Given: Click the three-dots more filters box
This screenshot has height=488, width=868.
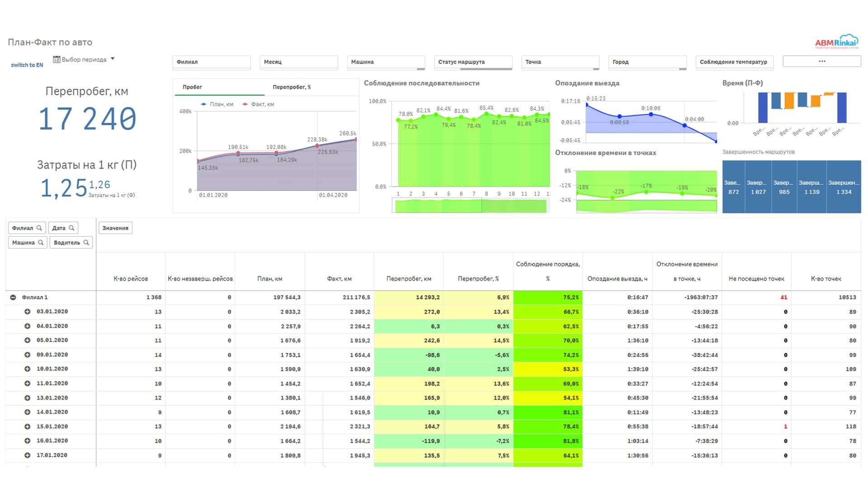Looking at the screenshot, I should [x=822, y=61].
